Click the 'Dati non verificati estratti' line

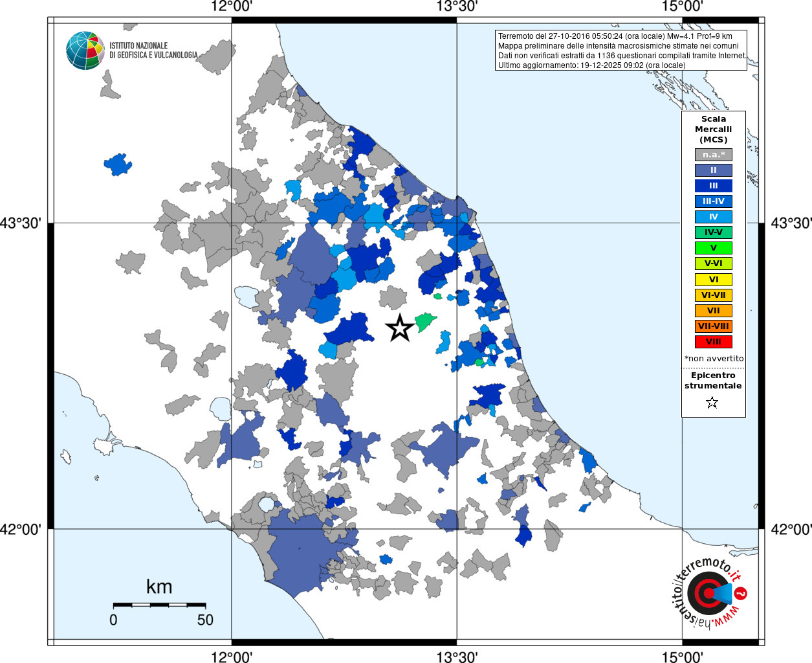[622, 56]
